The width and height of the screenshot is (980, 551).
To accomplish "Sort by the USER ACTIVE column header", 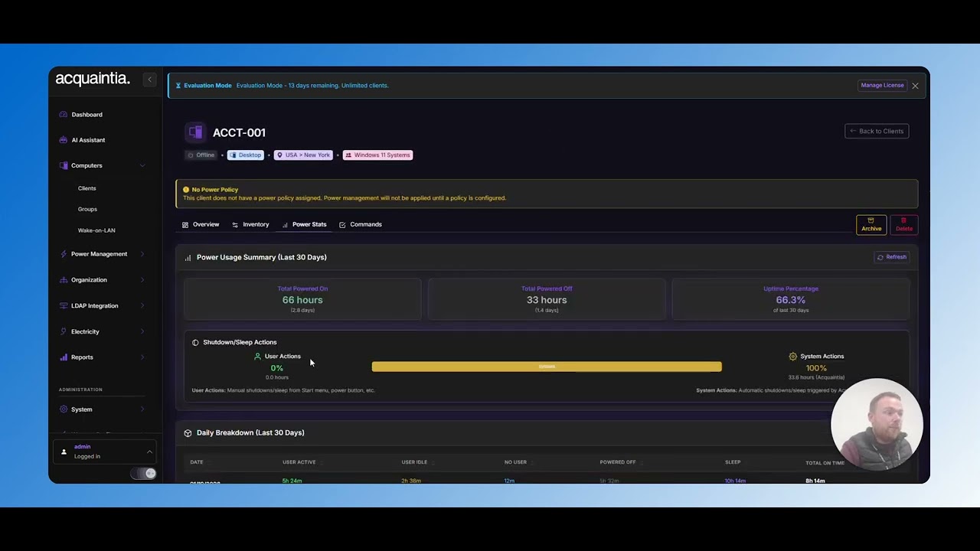I will (299, 463).
